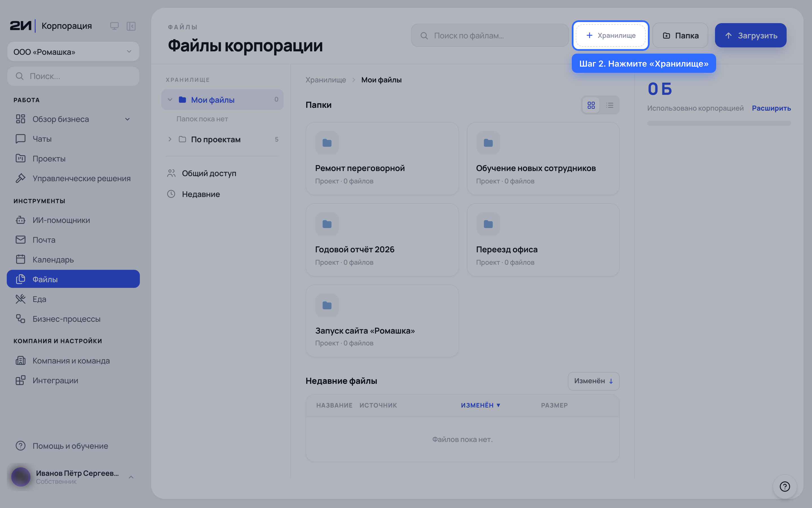Click the Еда utensils icon
The image size is (812, 508).
[21, 299]
